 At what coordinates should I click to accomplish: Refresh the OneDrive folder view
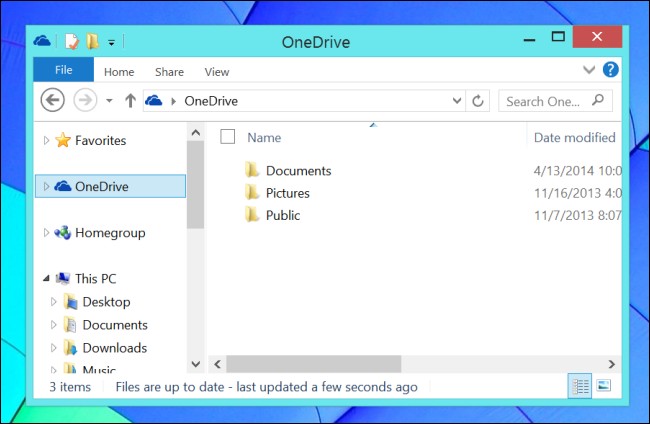(x=478, y=101)
